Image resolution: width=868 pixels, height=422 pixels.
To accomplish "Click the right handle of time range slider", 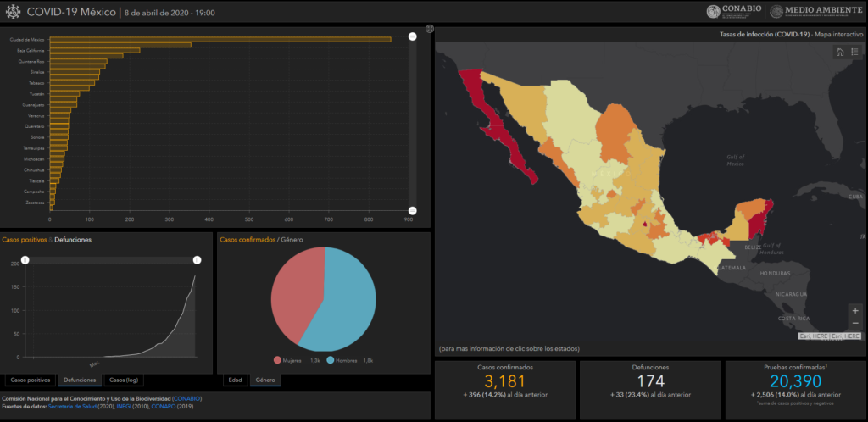I will (x=197, y=259).
